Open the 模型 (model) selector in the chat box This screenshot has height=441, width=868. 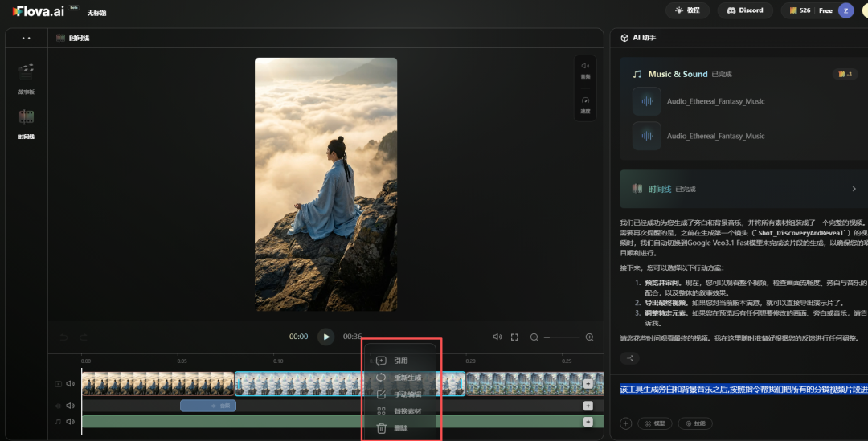coord(654,423)
